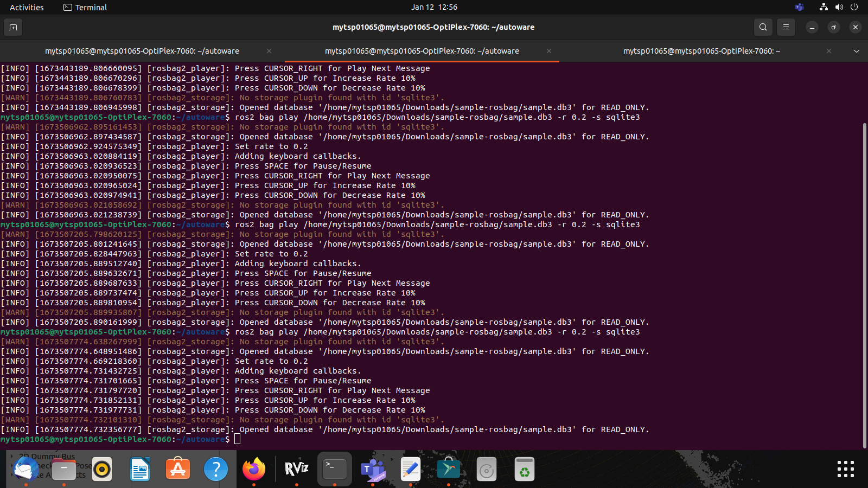The image size is (868, 488).
Task: Open Thunderbird mail from the dock
Action: click(25, 469)
